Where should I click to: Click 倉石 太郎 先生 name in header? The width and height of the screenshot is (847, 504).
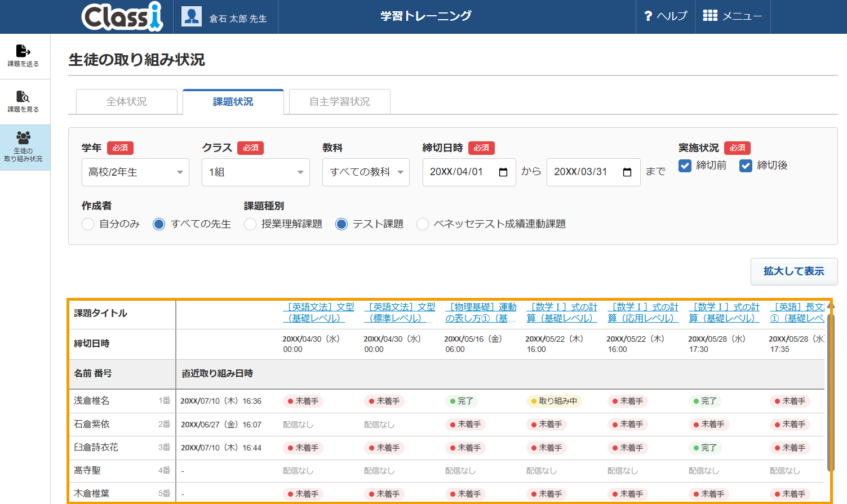238,19
